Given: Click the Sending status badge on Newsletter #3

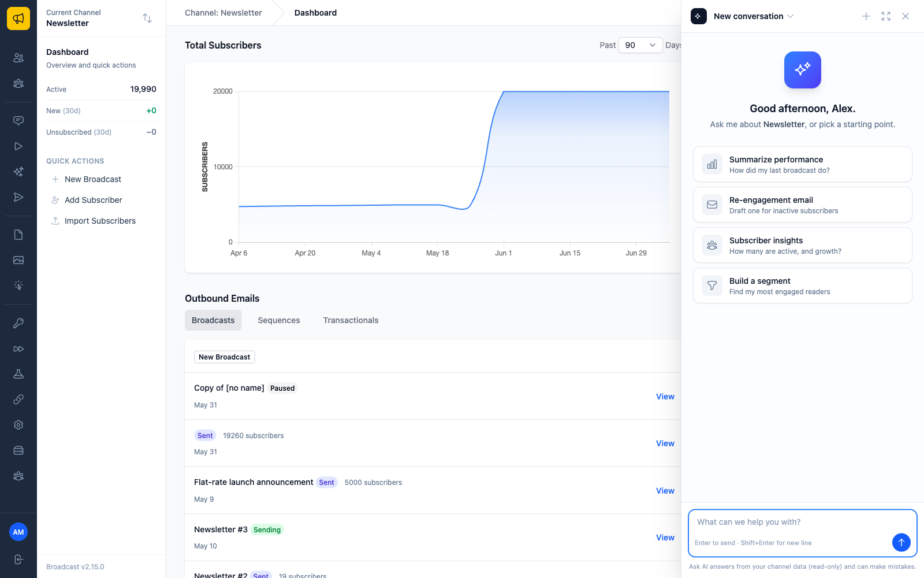Looking at the screenshot, I should pos(267,530).
